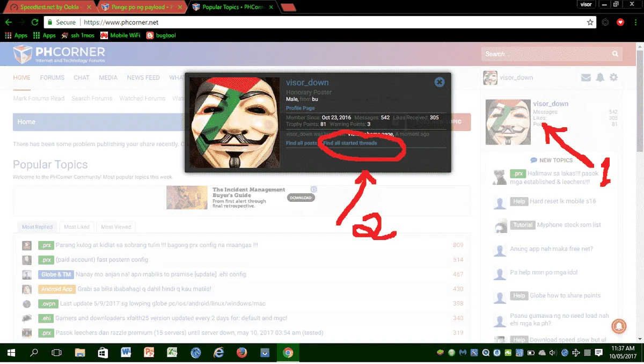Launch PowerPoint from the taskbar
The height and width of the screenshot is (364, 644).
tap(149, 353)
